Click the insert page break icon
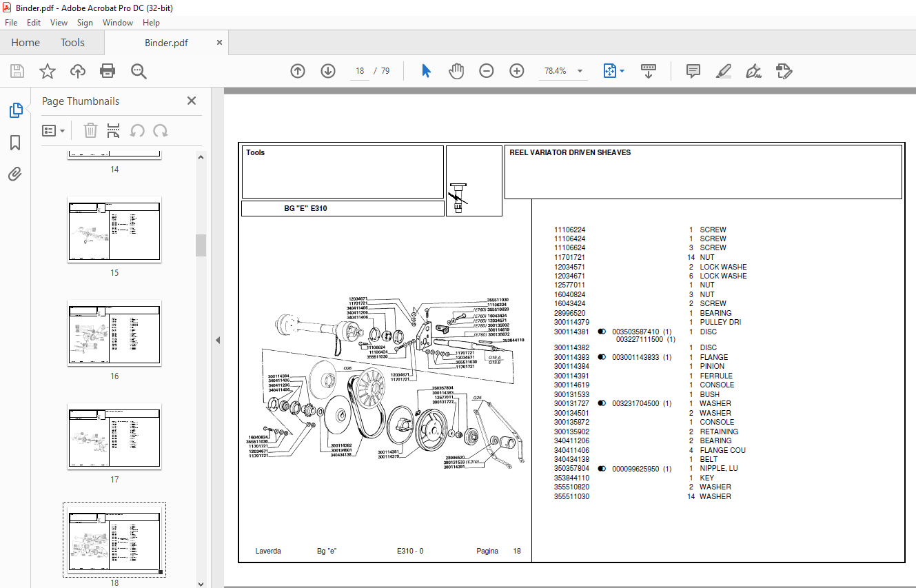 114,130
